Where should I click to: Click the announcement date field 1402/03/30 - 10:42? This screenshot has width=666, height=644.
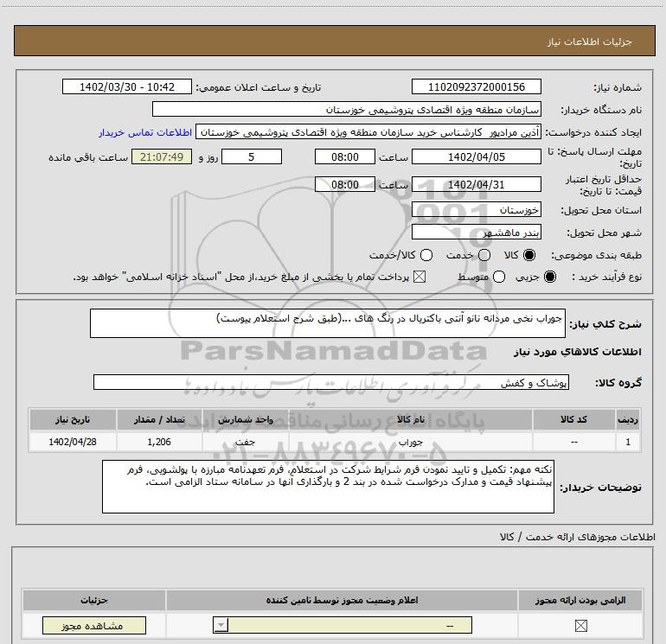(127, 87)
